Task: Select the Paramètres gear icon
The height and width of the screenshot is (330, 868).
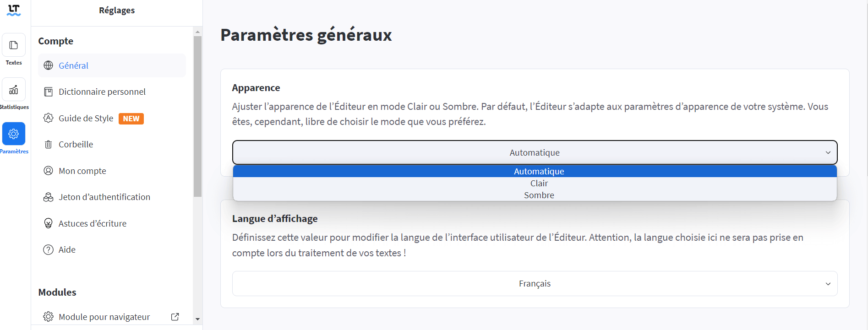Action: pyautogui.click(x=14, y=134)
